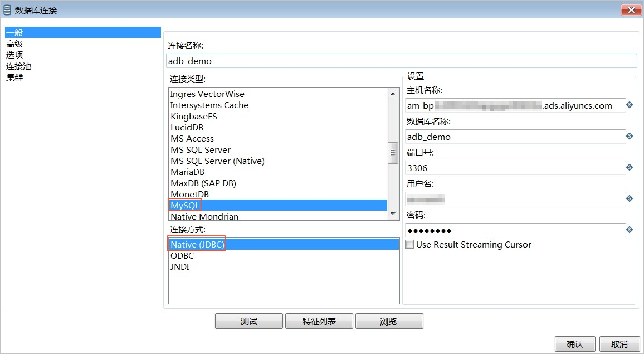Click variable icon beside password field
644x354 pixels.
click(x=629, y=230)
